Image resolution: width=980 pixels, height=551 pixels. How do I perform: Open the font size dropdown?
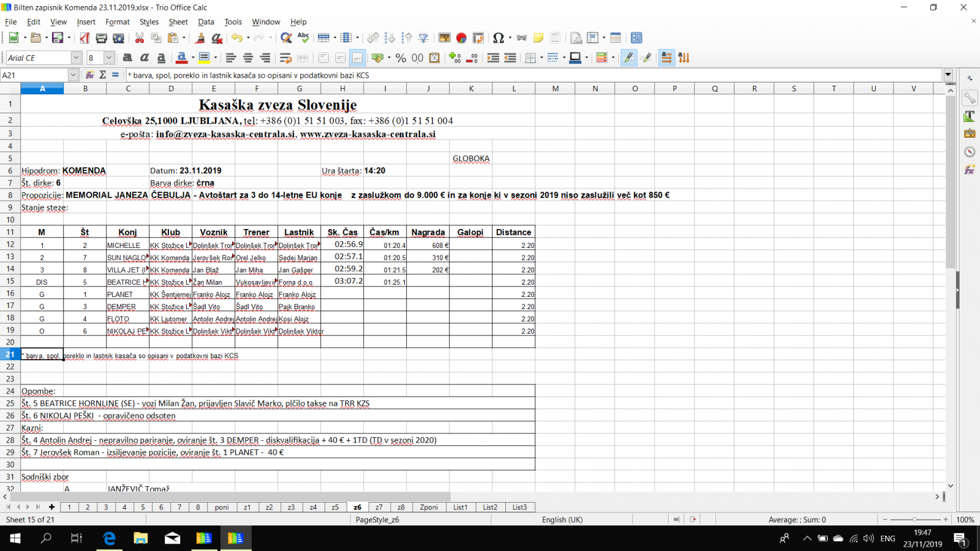click(109, 58)
